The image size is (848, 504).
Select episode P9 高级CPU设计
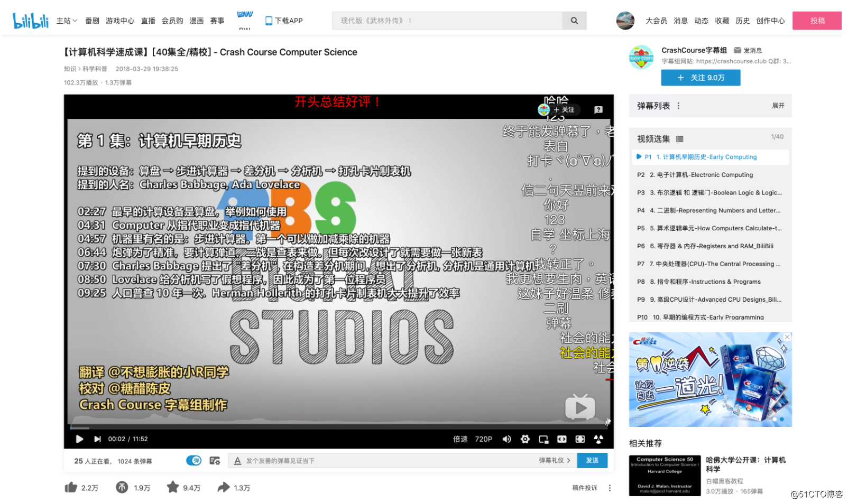(x=710, y=300)
